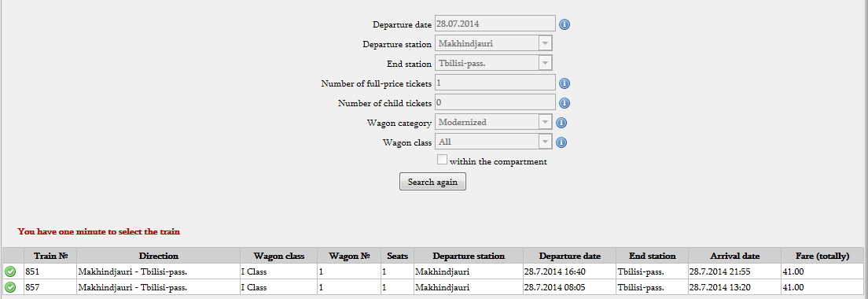
Task: Click the Seats column header
Action: 398,256
